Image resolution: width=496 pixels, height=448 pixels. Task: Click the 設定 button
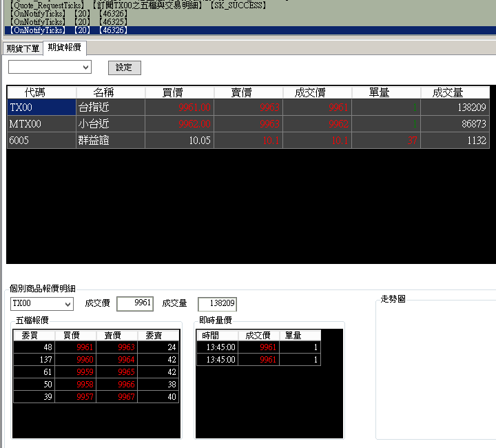124,68
